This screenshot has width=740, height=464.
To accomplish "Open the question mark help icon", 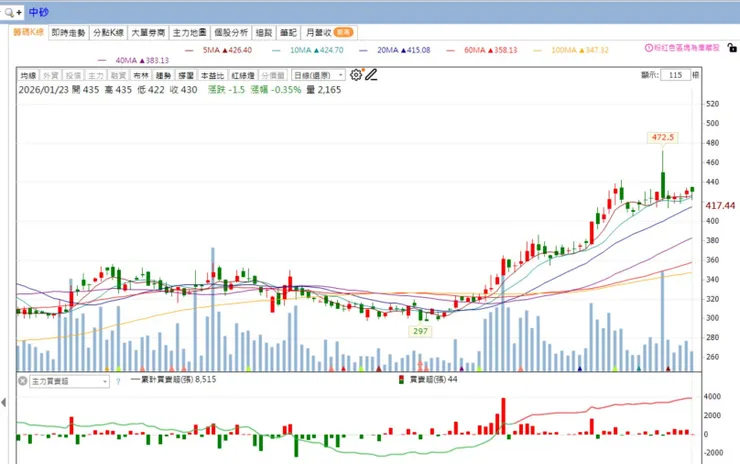I will (118, 381).
